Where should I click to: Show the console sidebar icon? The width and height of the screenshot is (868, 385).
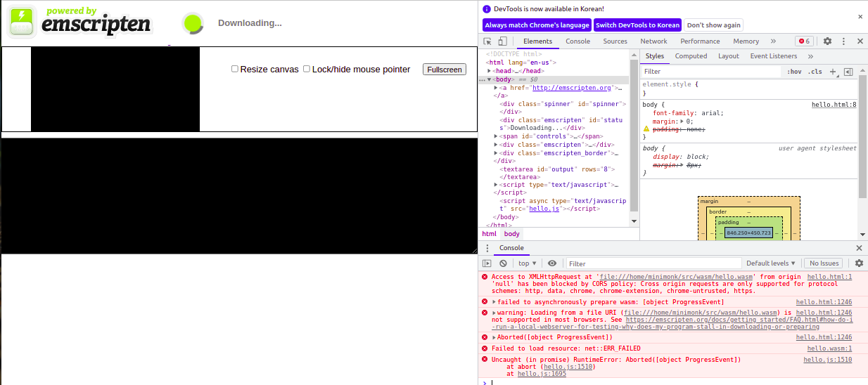[487, 263]
